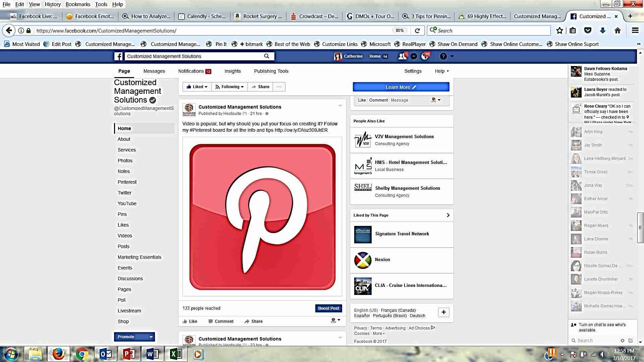
Task: Expand Liked by This Page arrow
Action: 448,215
